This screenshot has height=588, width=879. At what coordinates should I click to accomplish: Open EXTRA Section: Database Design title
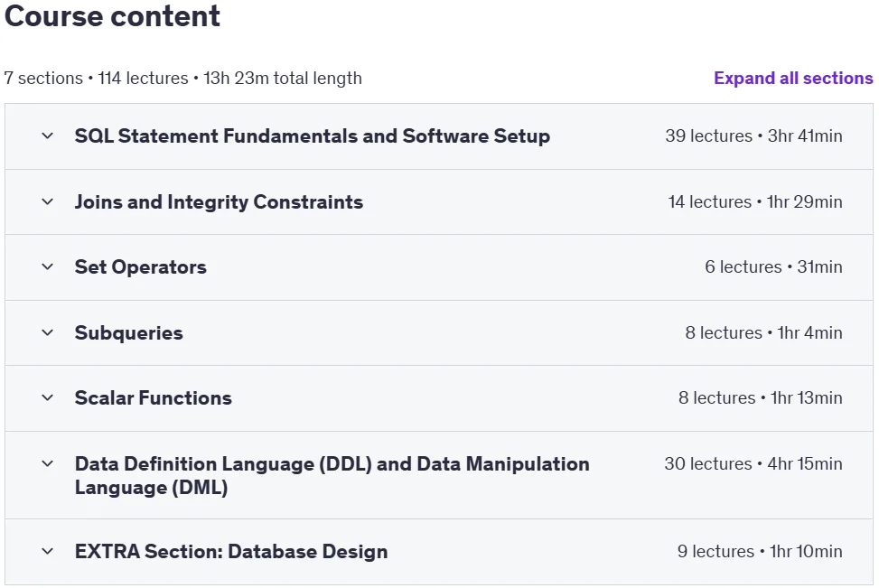(x=231, y=551)
